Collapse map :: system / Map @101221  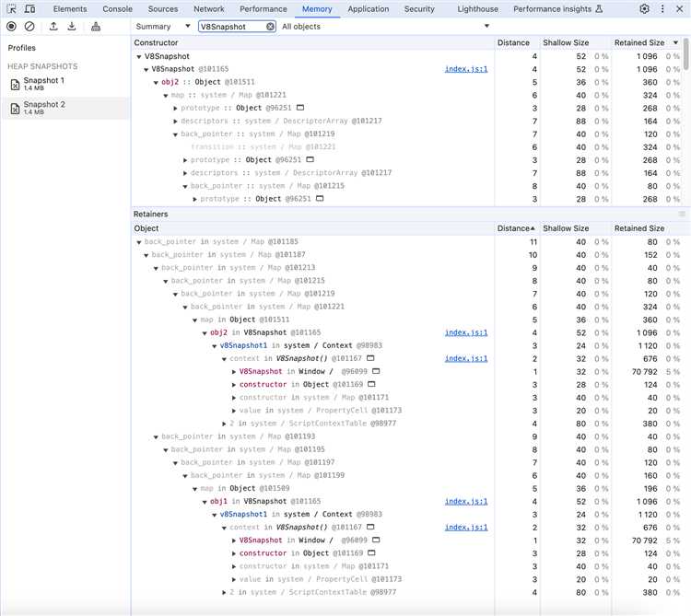point(166,95)
